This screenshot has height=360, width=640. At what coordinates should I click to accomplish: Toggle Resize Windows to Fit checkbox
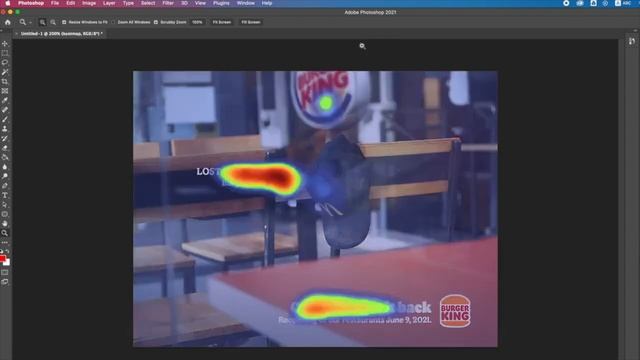click(64, 22)
